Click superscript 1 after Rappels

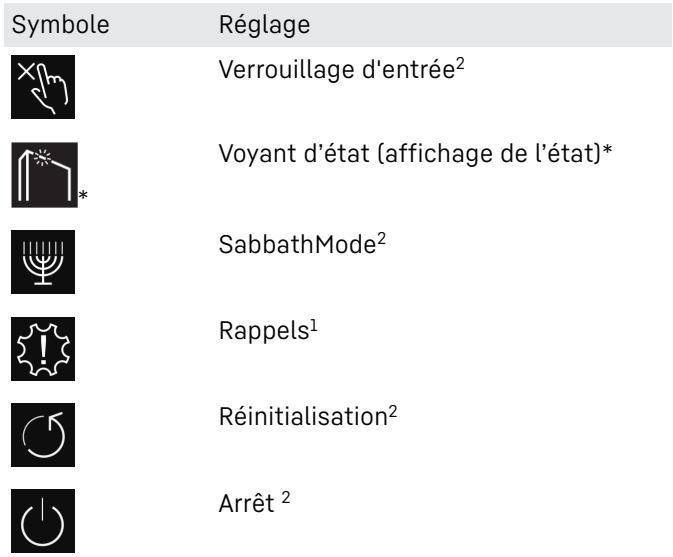pos(314,326)
